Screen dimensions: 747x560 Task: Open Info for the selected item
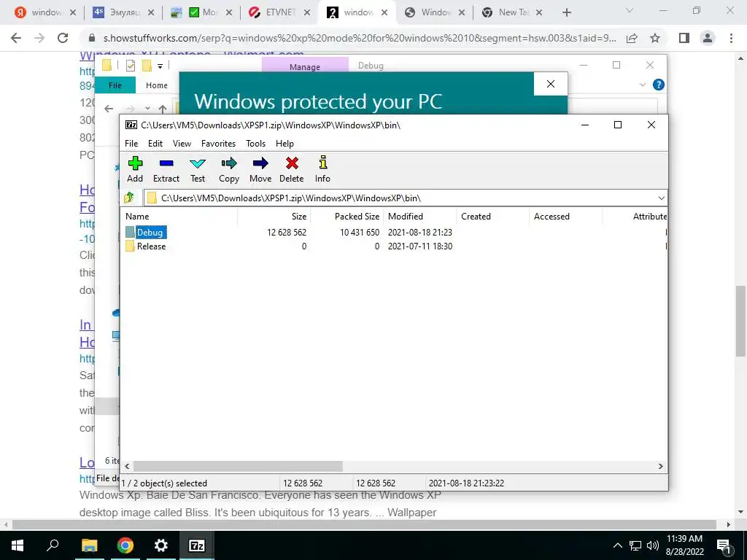tap(322, 169)
